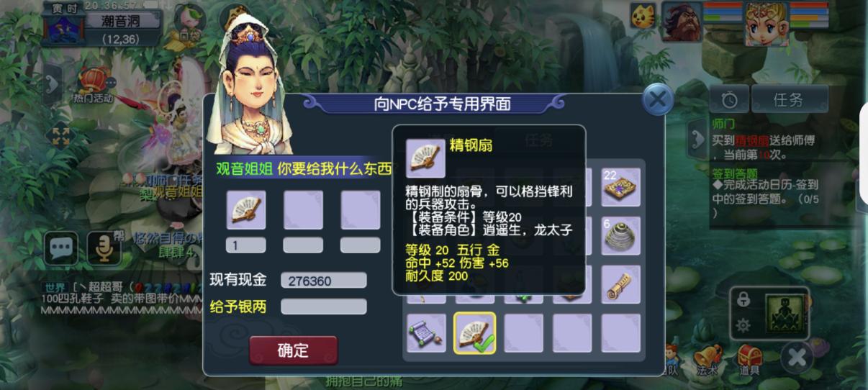Click the tan scroll inventory item
868x390 pixels.
621,284
